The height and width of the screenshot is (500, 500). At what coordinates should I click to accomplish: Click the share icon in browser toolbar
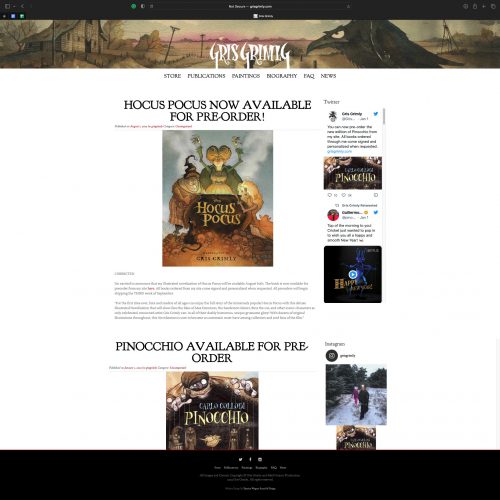pyautogui.click(x=475, y=6)
